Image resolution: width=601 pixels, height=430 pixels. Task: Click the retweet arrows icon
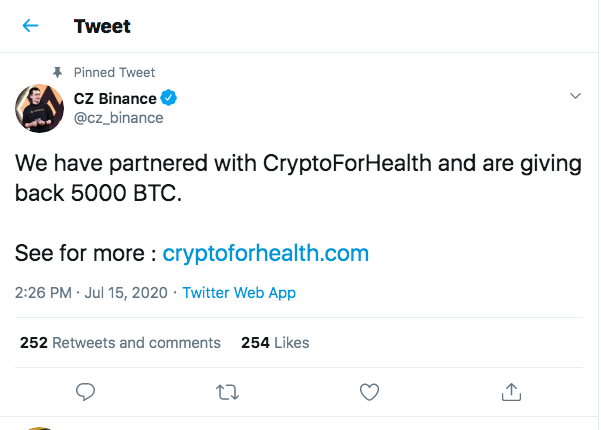pyautogui.click(x=227, y=392)
